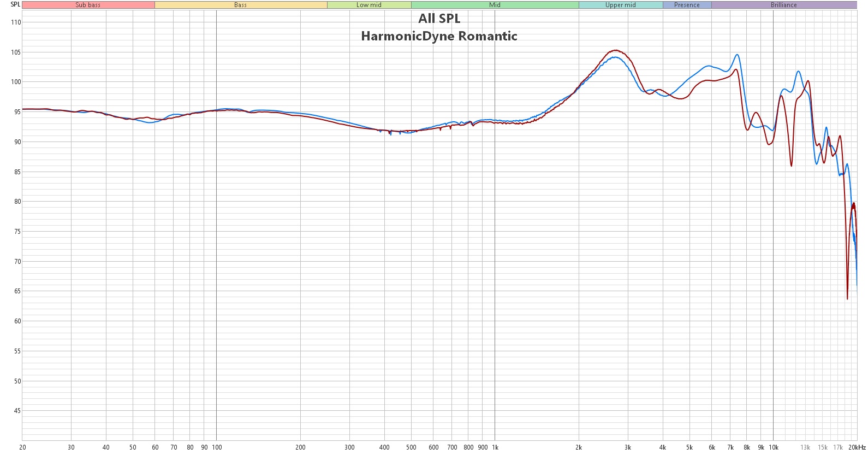Image resolution: width=868 pixels, height=454 pixels.
Task: Click the 95 value on the SPL axis
Action: [x=17, y=112]
